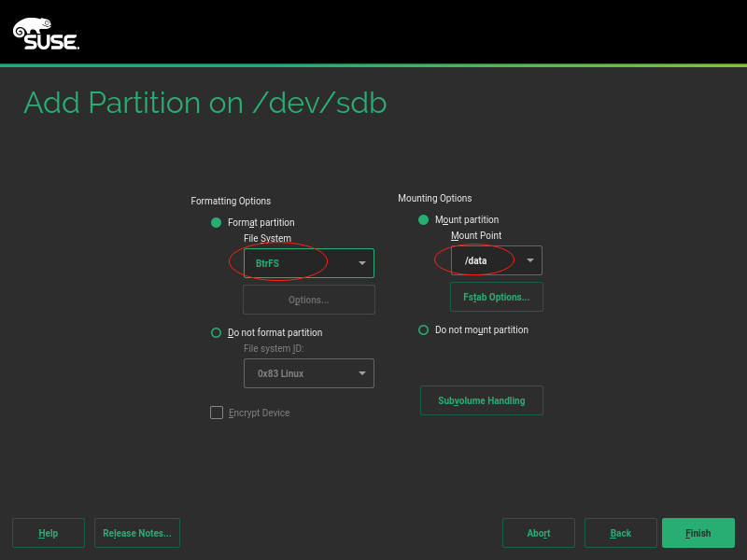Click the File System label
Viewport: 747px width, 560px height.
coord(267,238)
